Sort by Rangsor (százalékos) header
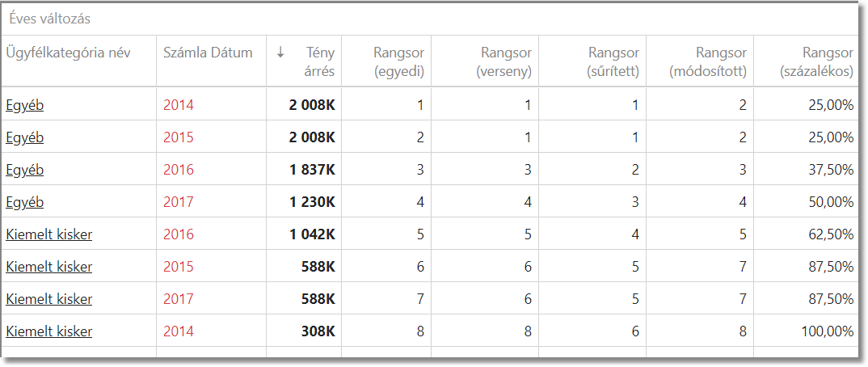The width and height of the screenshot is (868, 367). (x=817, y=62)
